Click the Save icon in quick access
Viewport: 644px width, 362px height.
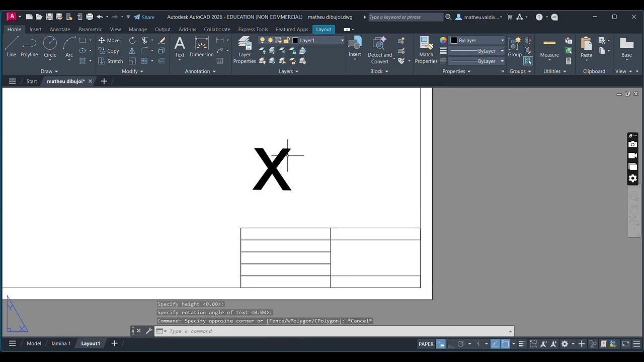click(49, 17)
